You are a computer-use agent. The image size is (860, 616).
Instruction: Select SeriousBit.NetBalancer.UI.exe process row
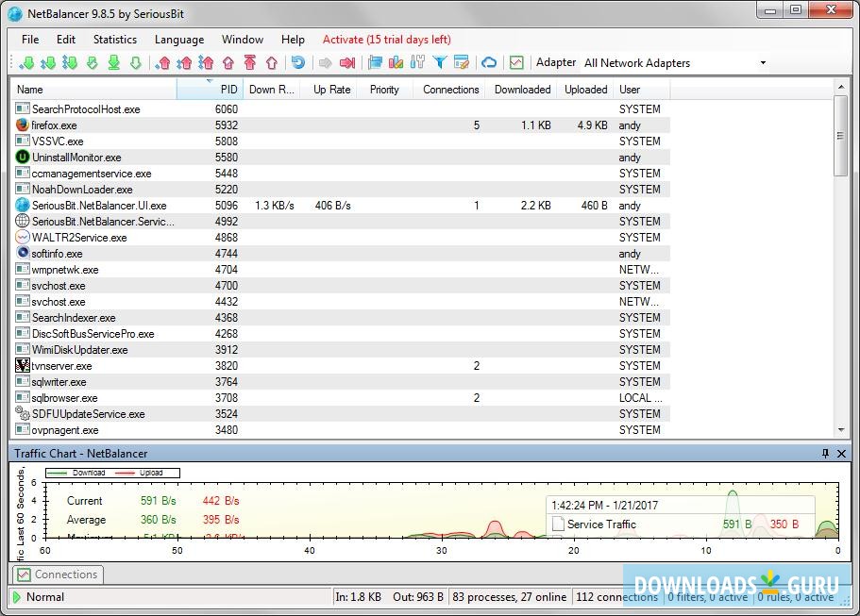(x=340, y=206)
